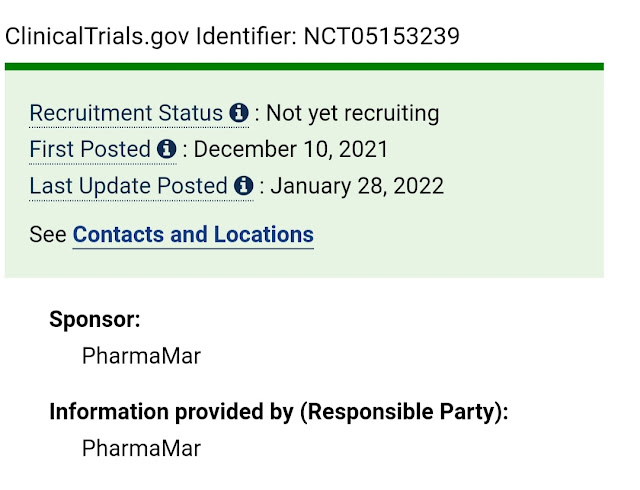Open the Contacts and Locations link
The height and width of the screenshot is (490, 640).
[193, 235]
